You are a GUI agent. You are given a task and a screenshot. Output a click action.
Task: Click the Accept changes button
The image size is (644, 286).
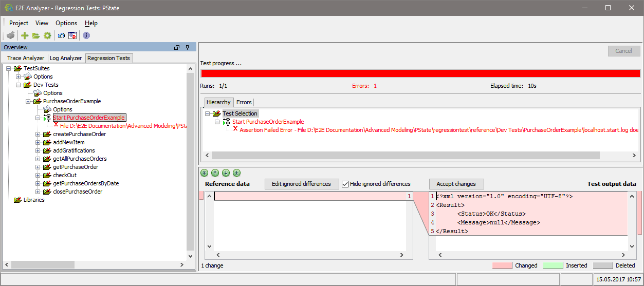pyautogui.click(x=456, y=184)
